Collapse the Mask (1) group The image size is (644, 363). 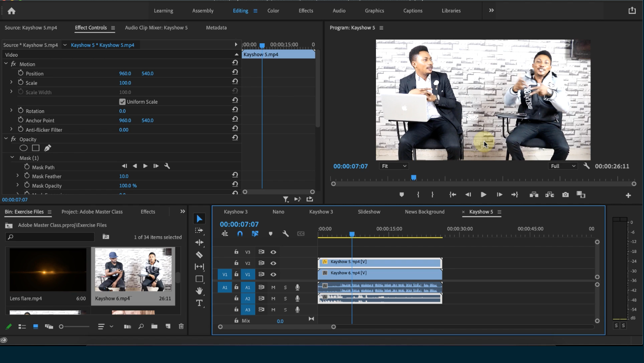tap(12, 158)
